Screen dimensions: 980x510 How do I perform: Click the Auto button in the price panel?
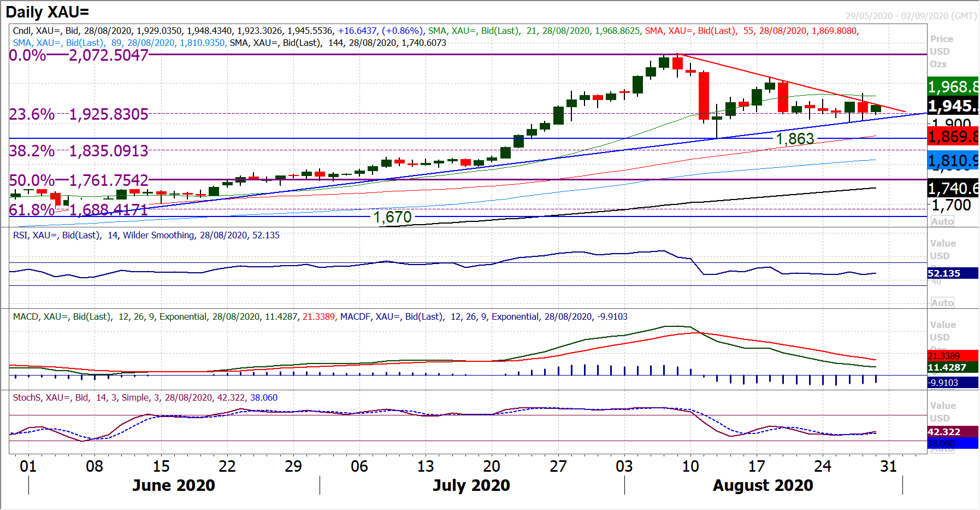[942, 221]
